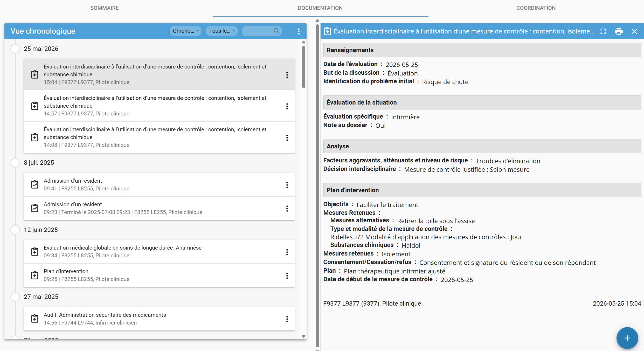Open options for the 15:04 evaluation entry

287,75
